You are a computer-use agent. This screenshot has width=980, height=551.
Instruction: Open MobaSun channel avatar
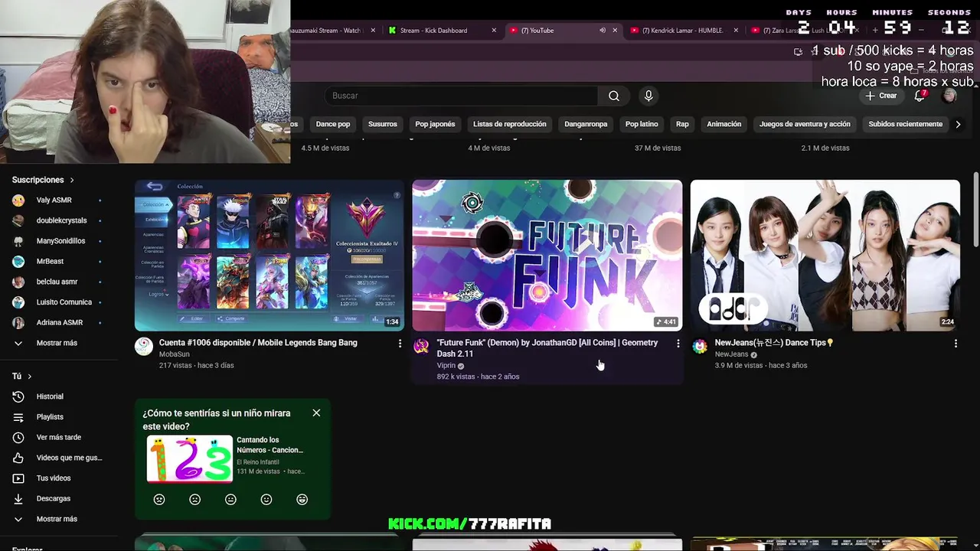[143, 347]
